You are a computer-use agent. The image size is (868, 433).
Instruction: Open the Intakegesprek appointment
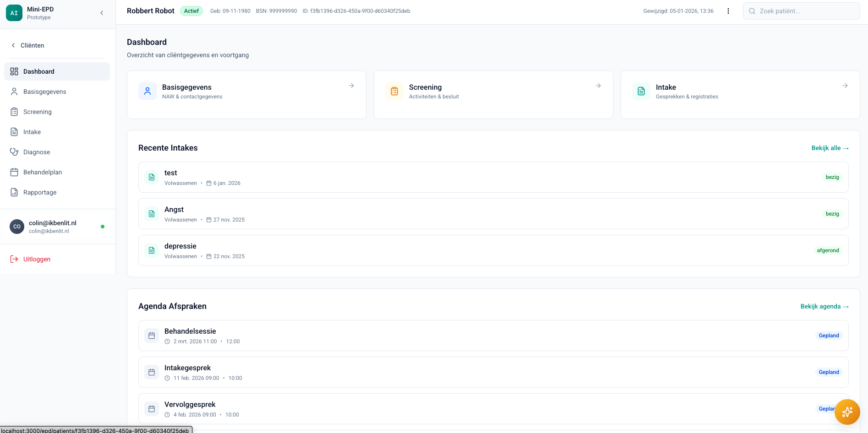point(493,372)
